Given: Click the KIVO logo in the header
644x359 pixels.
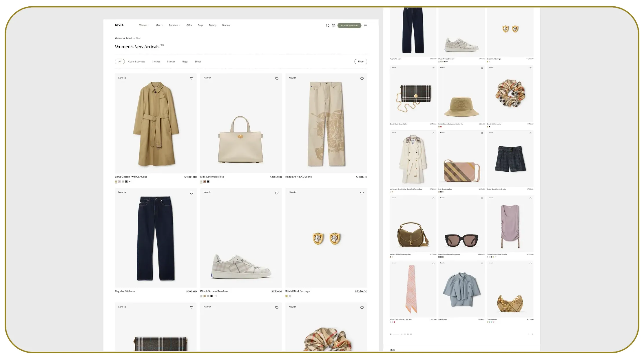Looking at the screenshot, I should pos(119,25).
